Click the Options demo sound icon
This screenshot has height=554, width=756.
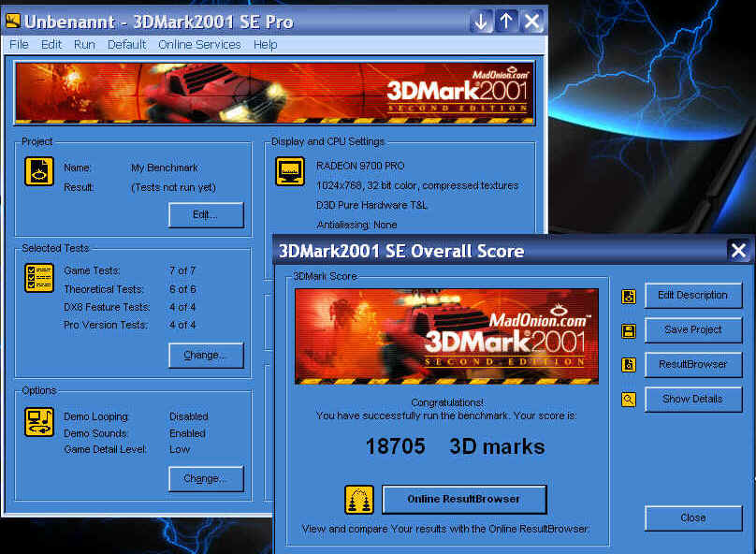click(39, 422)
